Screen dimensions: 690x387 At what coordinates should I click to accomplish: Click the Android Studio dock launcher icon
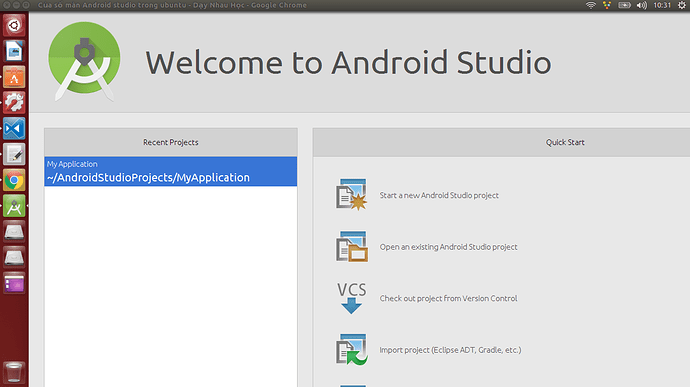[14, 206]
